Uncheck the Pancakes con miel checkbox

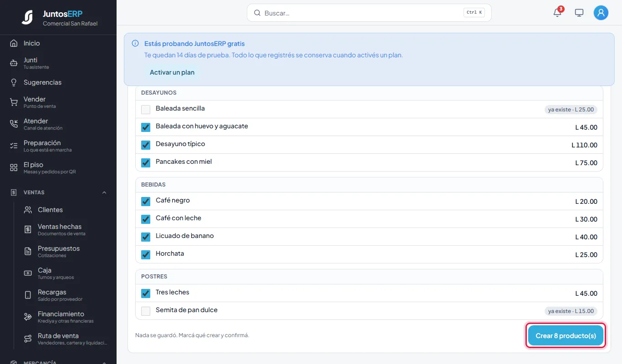click(146, 163)
